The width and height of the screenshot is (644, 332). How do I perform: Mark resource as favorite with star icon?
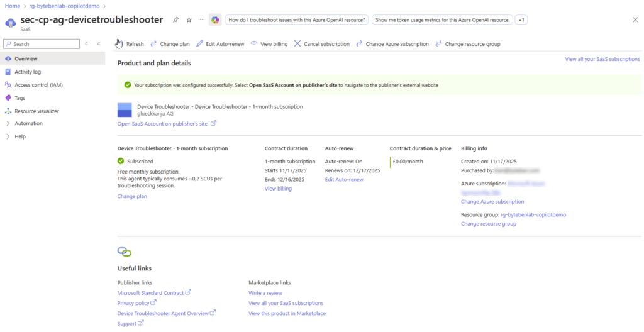tap(189, 20)
